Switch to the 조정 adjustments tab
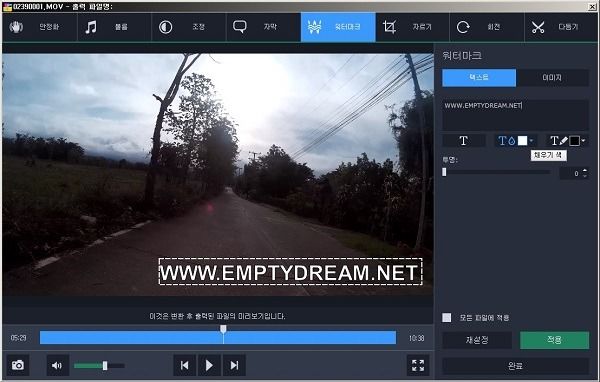Viewport: 600px width, 382px height. pyautogui.click(x=189, y=27)
